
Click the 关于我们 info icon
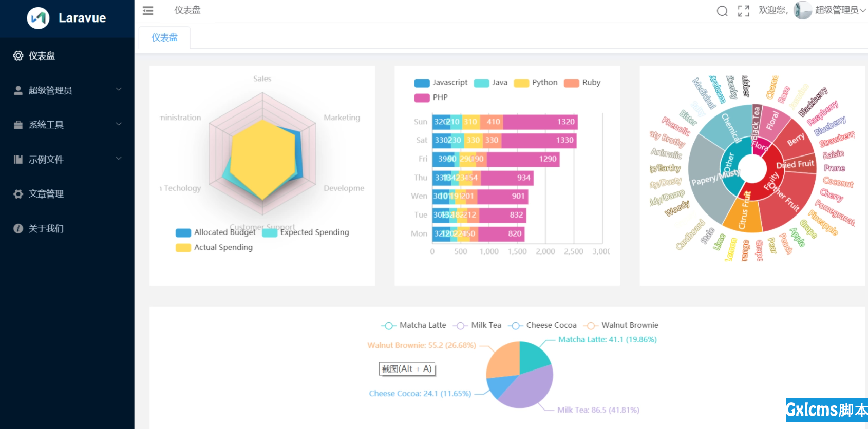pos(18,228)
